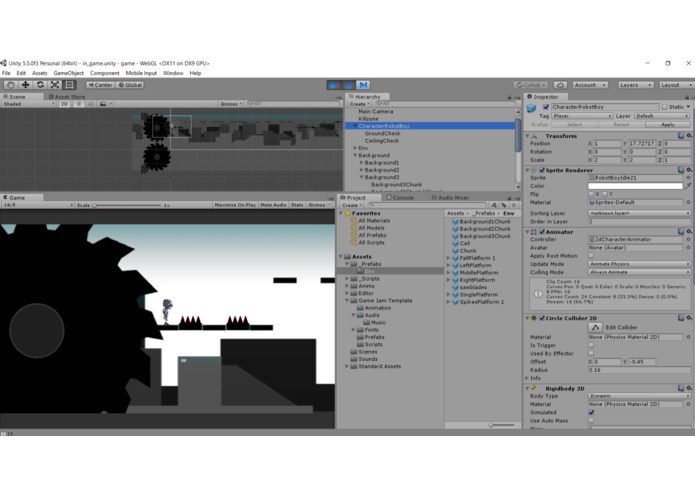The height and width of the screenshot is (494, 695).
Task: Click the color eyedropper icon
Action: [688, 186]
